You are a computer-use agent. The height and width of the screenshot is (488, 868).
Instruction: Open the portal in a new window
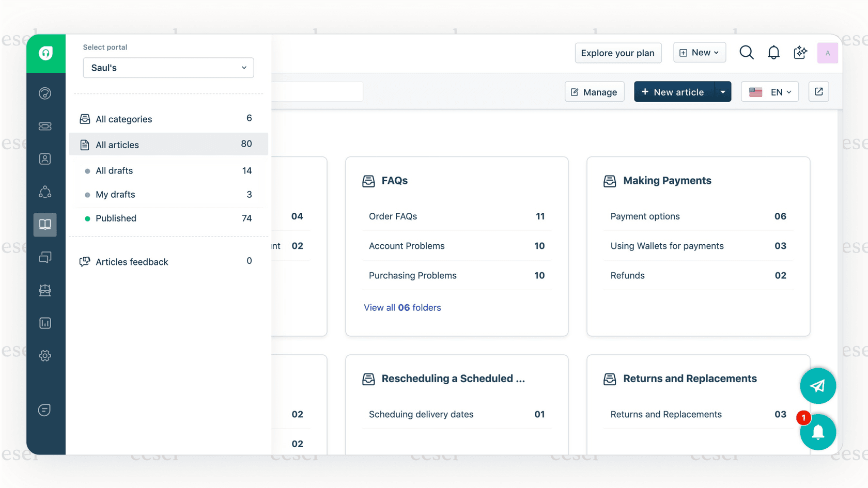[x=818, y=91]
